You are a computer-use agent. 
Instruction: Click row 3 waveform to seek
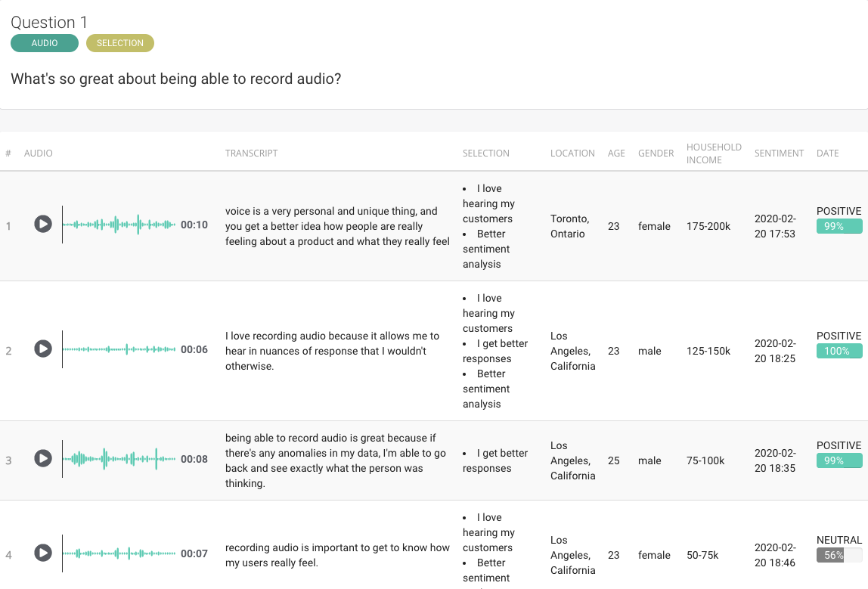119,459
